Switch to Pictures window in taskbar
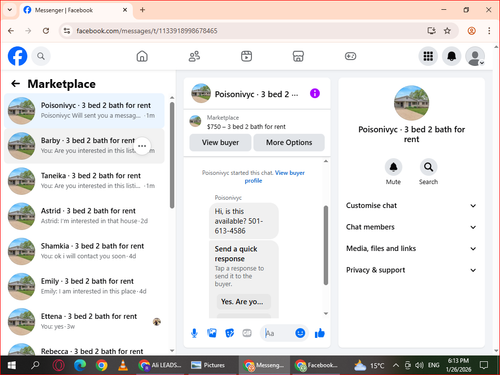This screenshot has width=500, height=375. coord(212,365)
